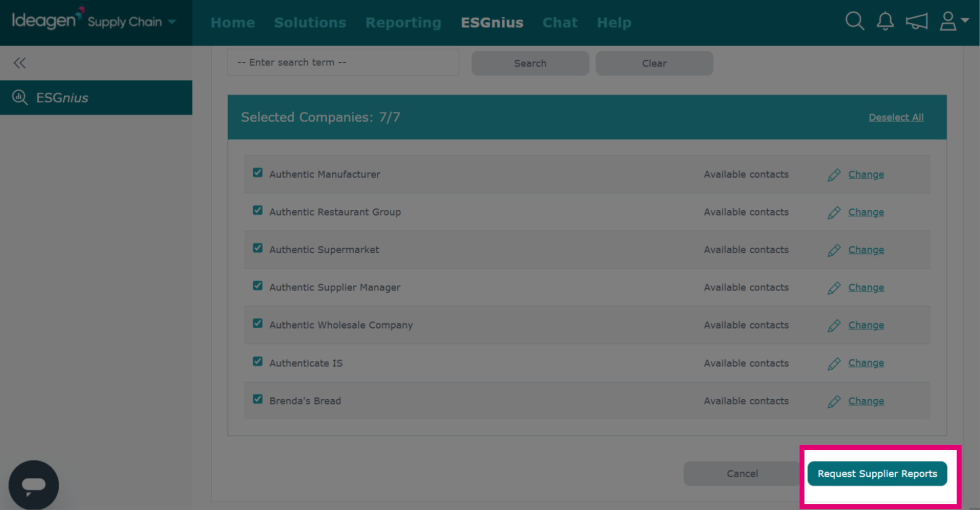
Task: Uncheck Authenticate IS checkbox
Action: point(258,361)
